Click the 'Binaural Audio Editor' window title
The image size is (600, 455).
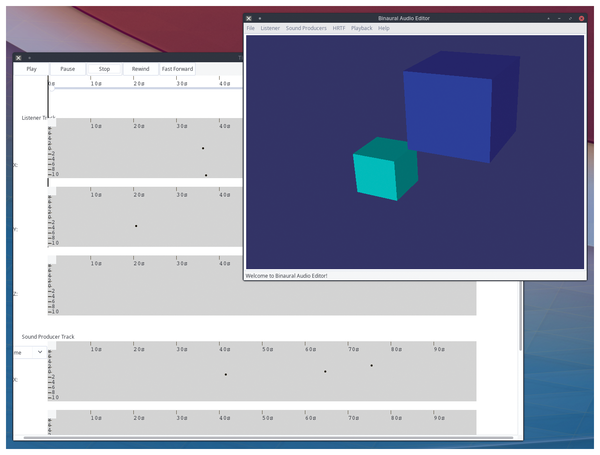pos(404,18)
